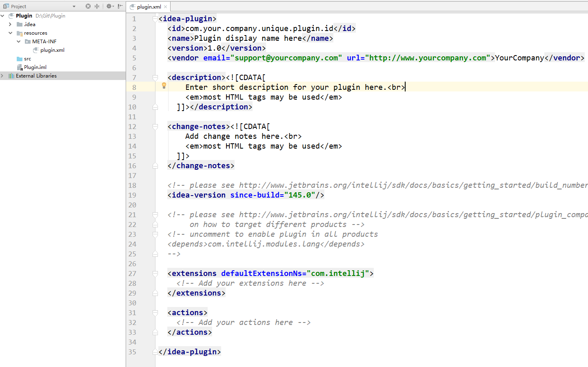Image resolution: width=588 pixels, height=367 pixels.
Task: Click the Plugin.iml file icon
Action: 20,67
